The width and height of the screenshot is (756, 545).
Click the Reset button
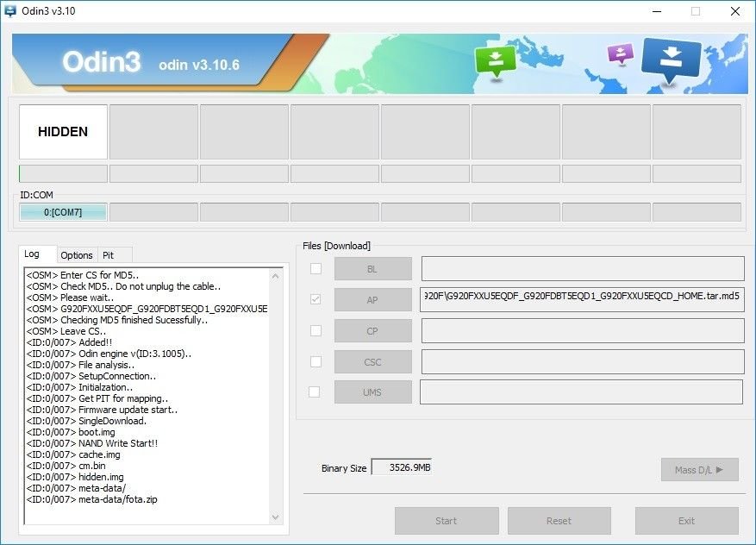tap(559, 521)
